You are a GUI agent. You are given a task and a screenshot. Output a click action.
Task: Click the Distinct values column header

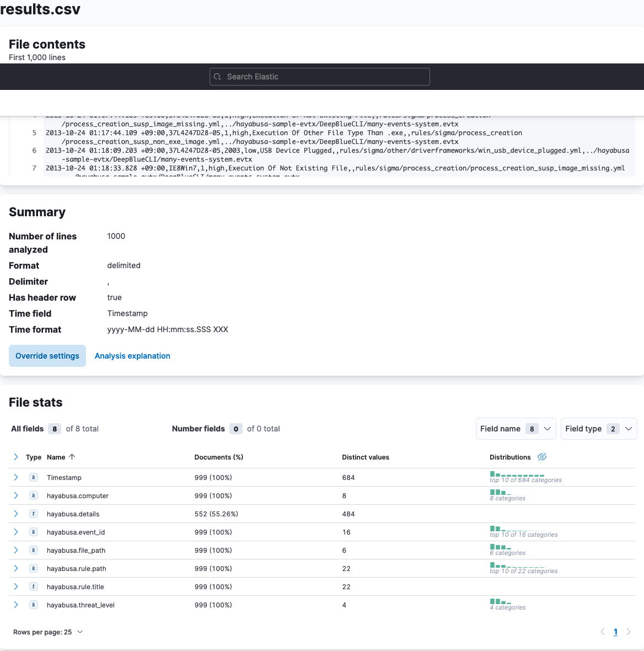click(366, 457)
